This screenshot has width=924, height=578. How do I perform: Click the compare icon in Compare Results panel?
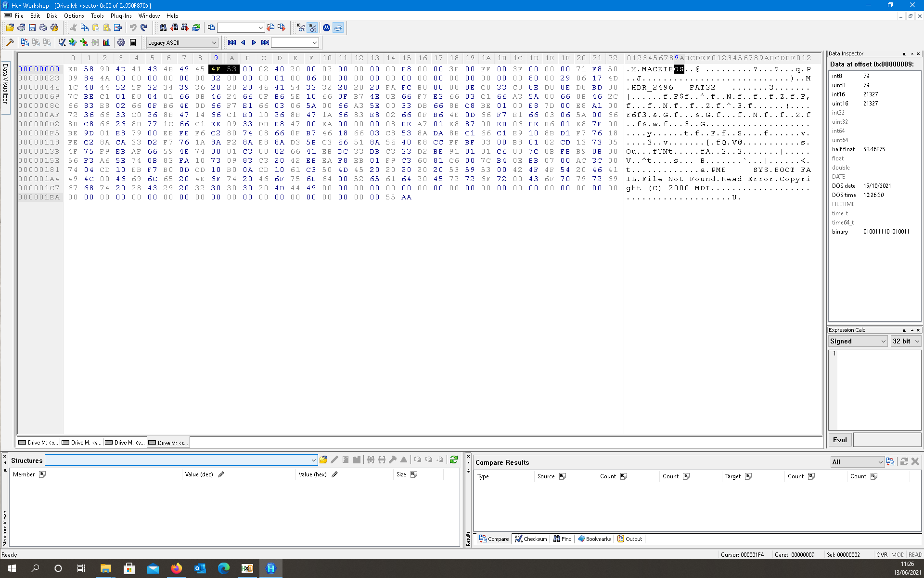(x=890, y=461)
